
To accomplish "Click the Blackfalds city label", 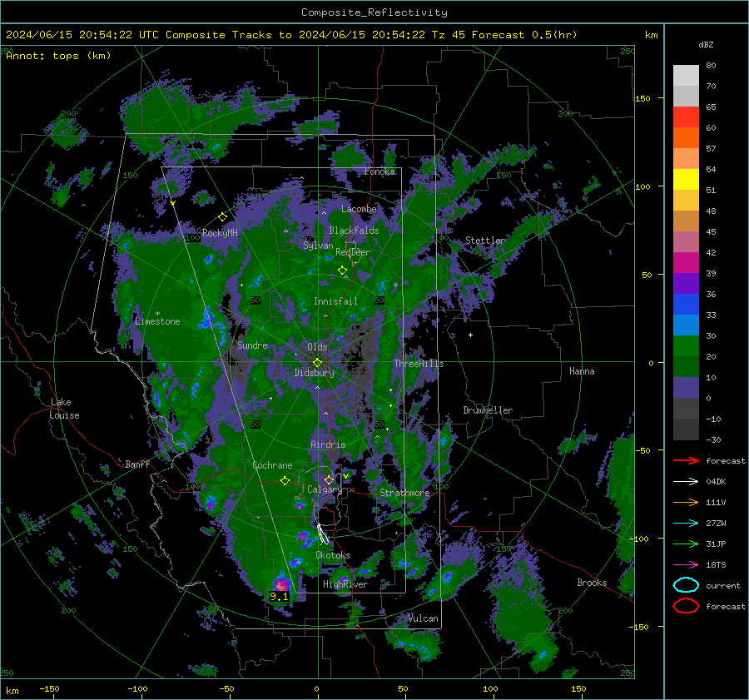I will point(354,231).
